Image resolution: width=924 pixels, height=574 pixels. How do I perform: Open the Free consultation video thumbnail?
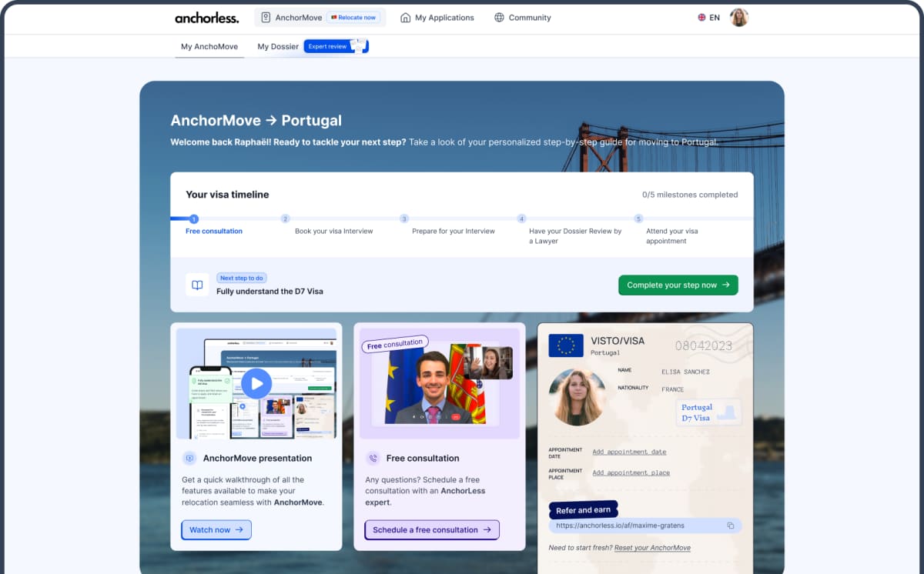[x=440, y=383]
